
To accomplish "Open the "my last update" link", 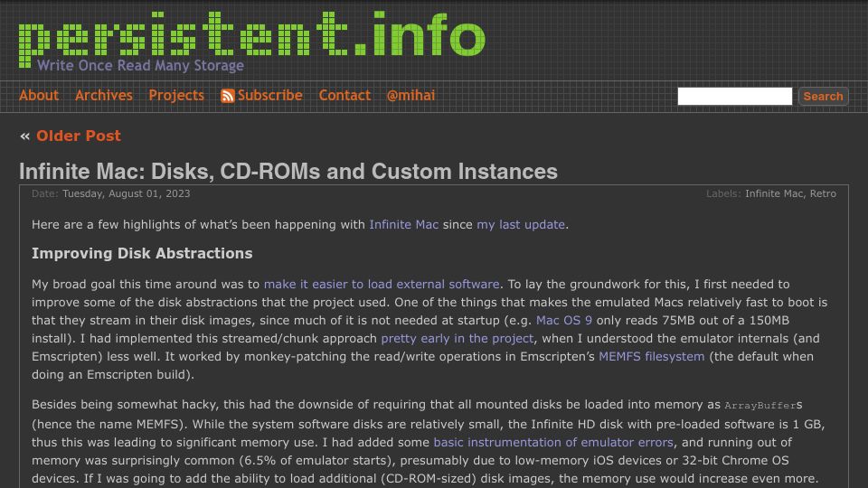I will [x=521, y=225].
